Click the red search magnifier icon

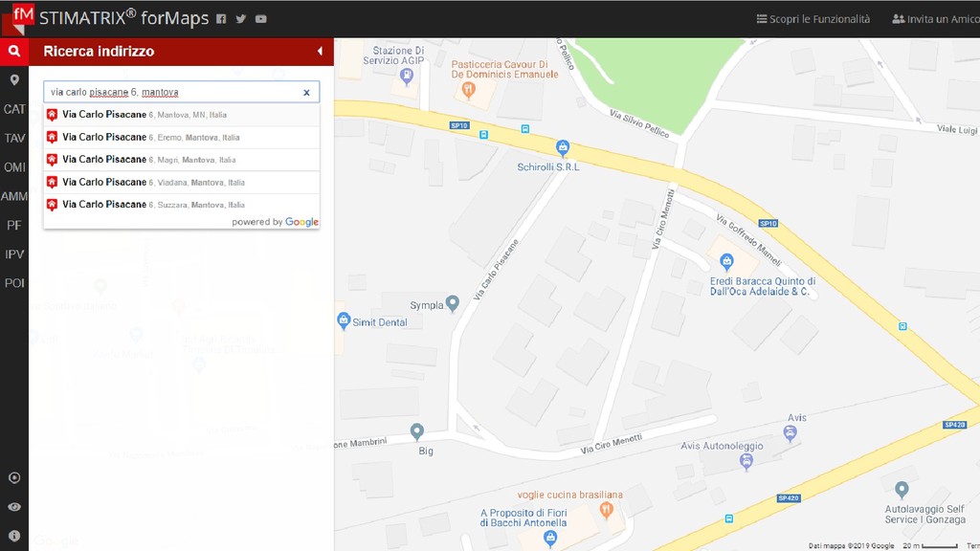(x=14, y=52)
